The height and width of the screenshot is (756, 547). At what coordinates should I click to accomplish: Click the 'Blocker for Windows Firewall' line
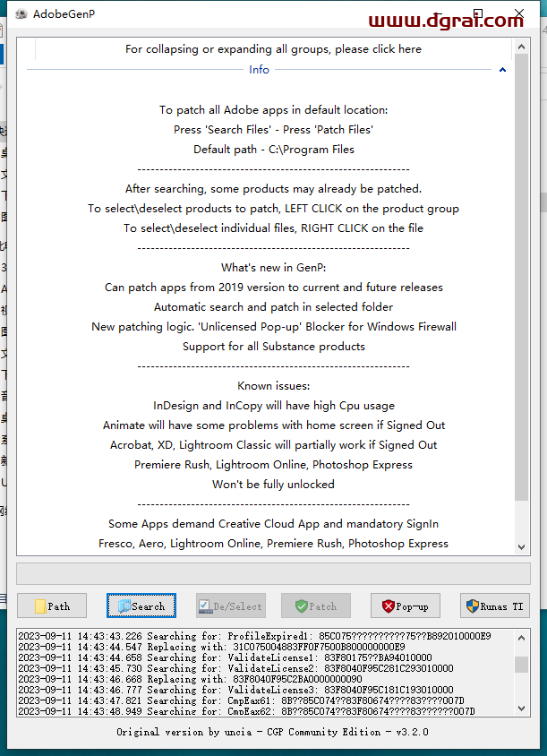273,327
